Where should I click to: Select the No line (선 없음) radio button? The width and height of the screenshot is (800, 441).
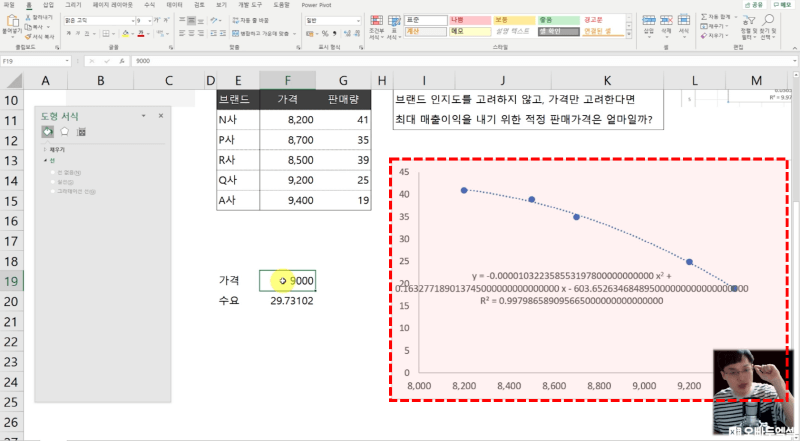[x=53, y=173]
